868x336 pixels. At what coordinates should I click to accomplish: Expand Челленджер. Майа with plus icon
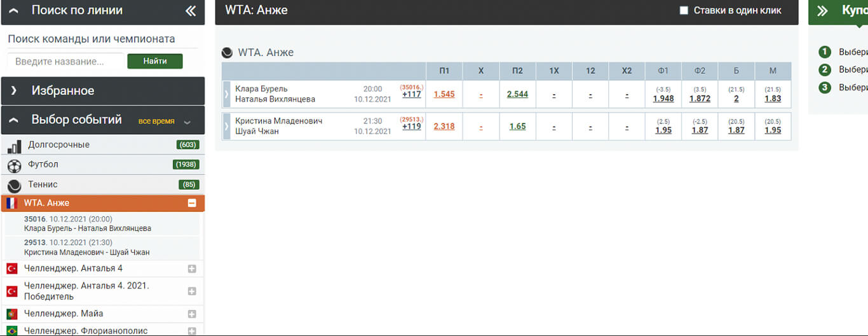click(192, 314)
